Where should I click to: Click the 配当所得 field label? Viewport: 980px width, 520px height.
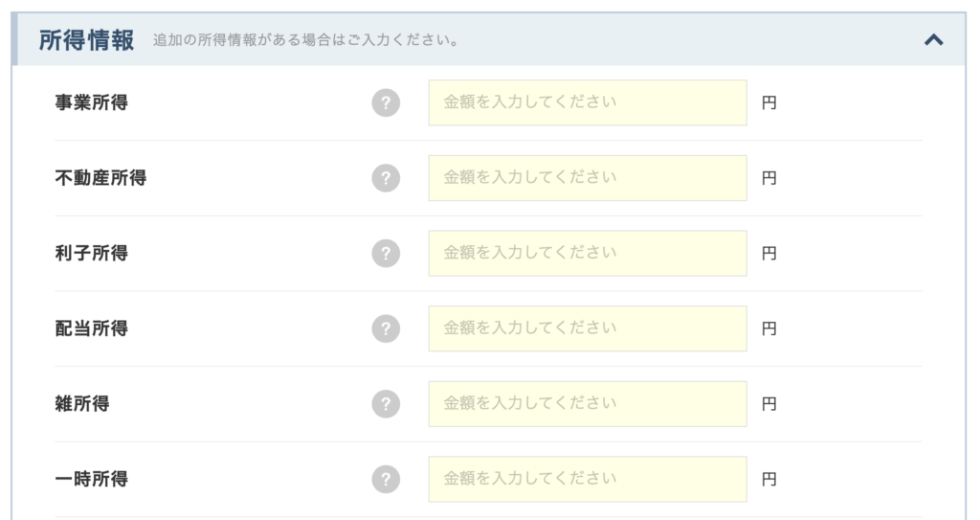[x=91, y=328]
